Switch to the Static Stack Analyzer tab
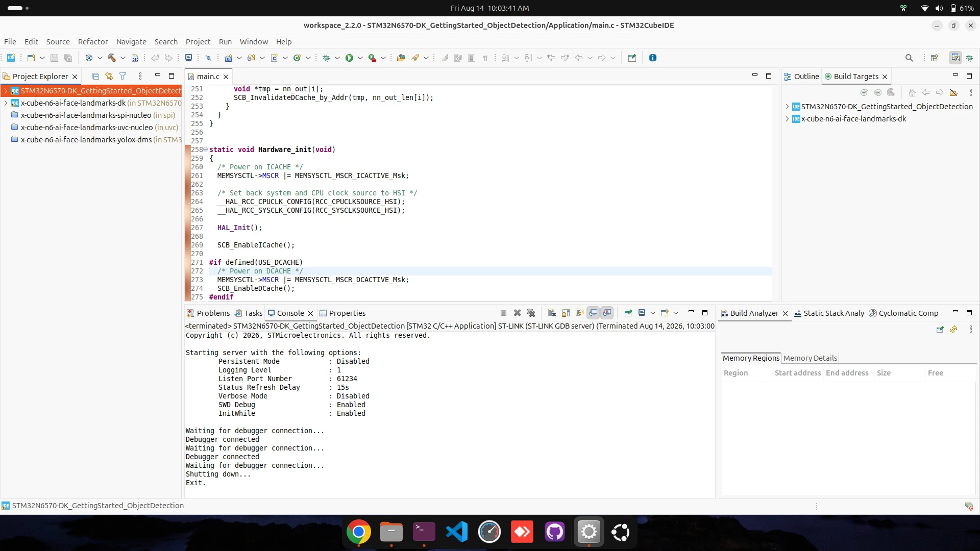 pyautogui.click(x=829, y=313)
